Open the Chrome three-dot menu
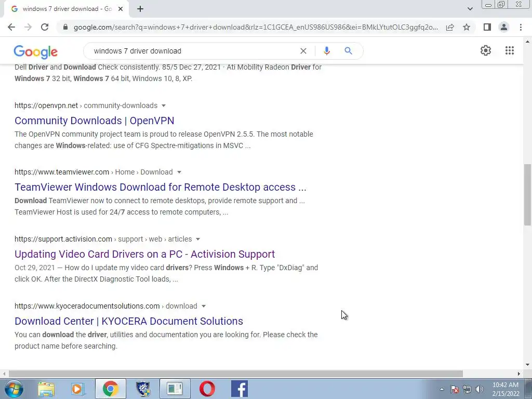532x399 pixels. pos(521,27)
